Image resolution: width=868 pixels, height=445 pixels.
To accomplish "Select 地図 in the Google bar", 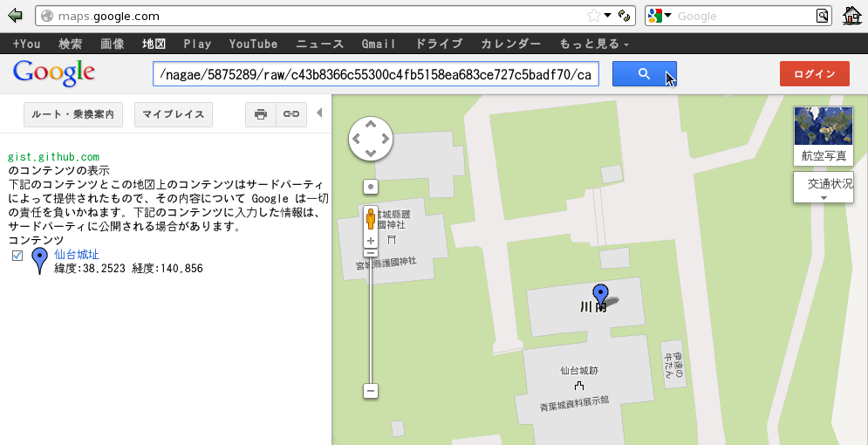I will pyautogui.click(x=154, y=44).
